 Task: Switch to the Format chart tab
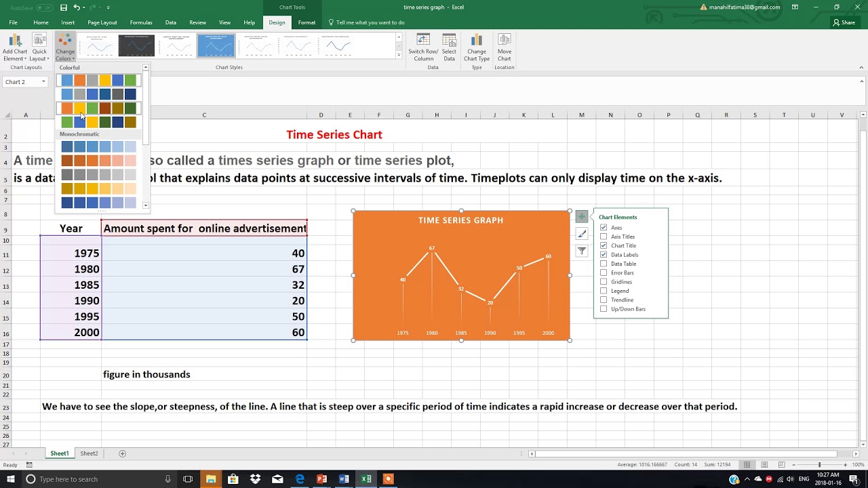(307, 22)
